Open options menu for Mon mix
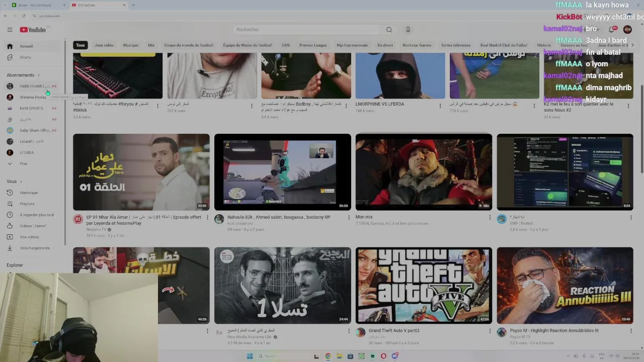Screen dimensions: 644x362 coord(490,218)
